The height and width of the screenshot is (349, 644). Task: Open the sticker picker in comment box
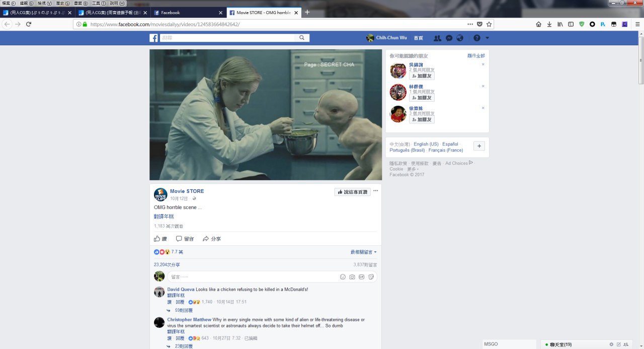371,277
